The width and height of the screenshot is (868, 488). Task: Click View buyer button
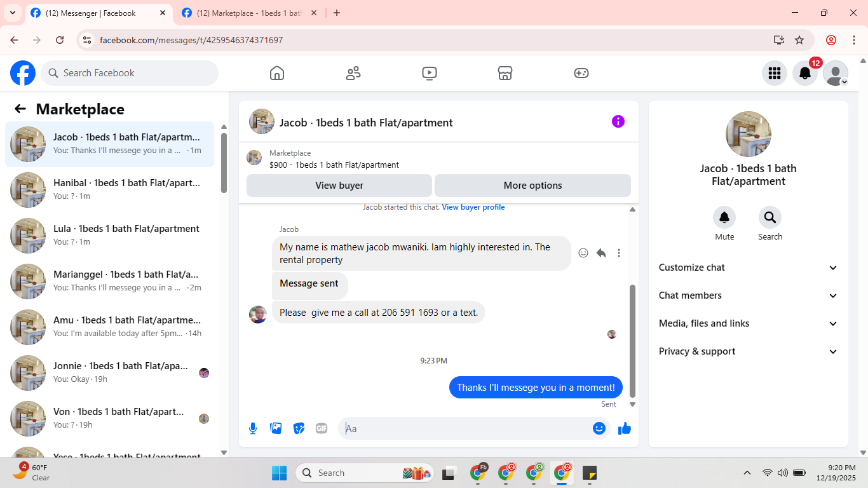(x=339, y=186)
